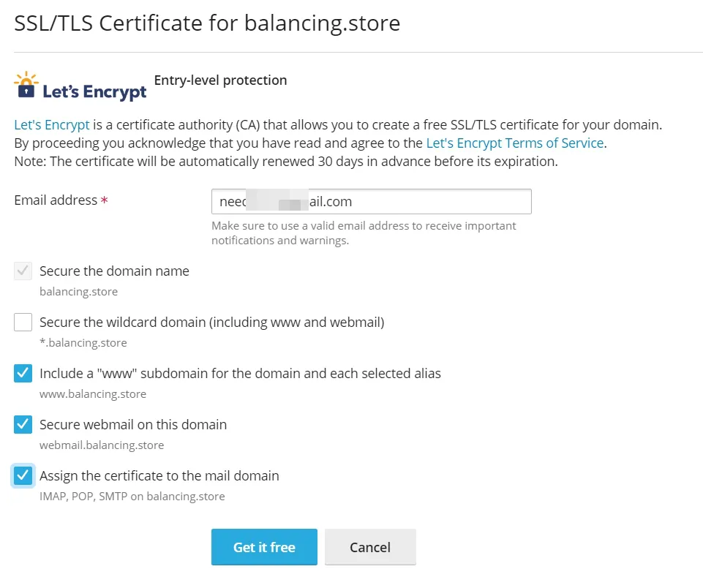Click the "Assign the certificate to the mail domain" label
Screen dimensions: 703x588
[x=159, y=475]
